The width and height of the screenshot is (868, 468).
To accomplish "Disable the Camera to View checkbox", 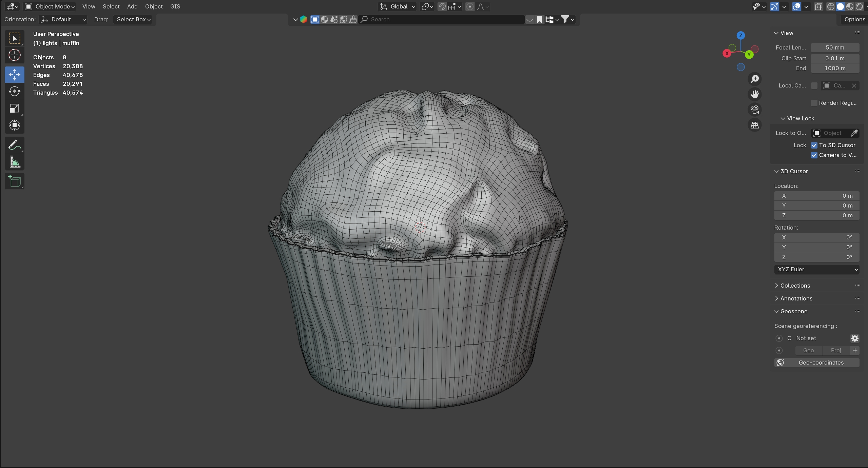I will pyautogui.click(x=814, y=155).
